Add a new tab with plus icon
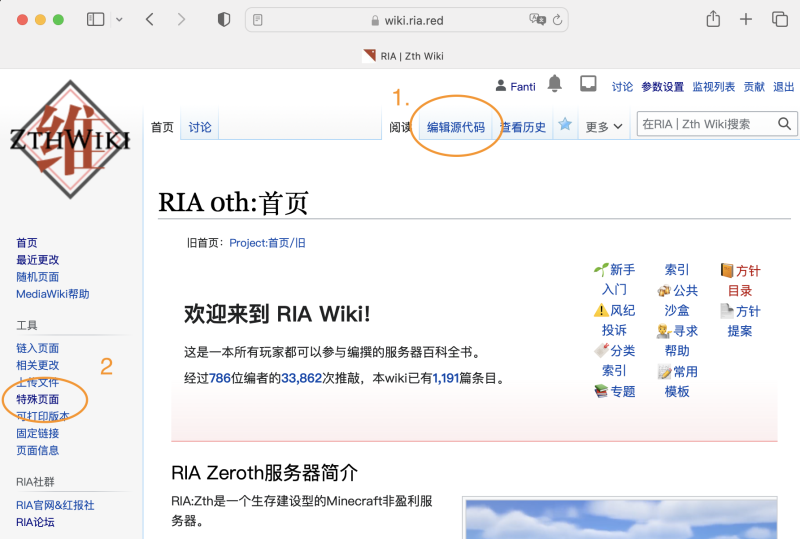The height and width of the screenshot is (539, 800). point(746,19)
